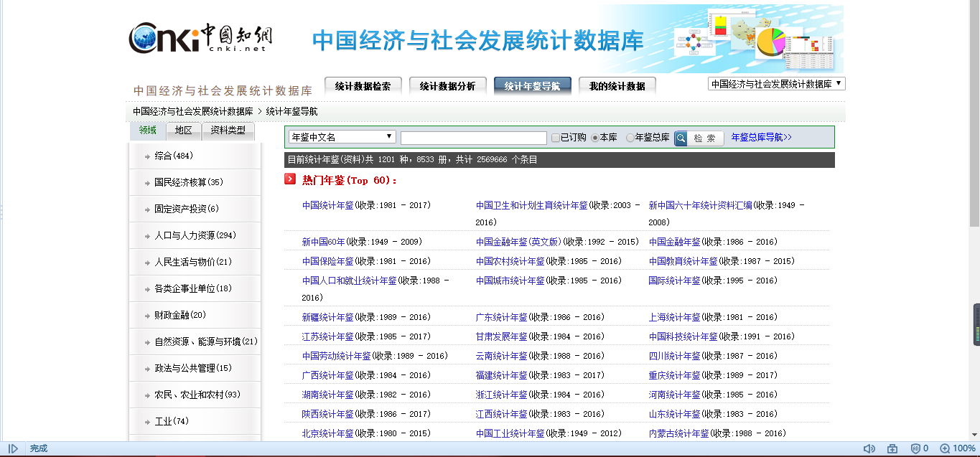Click the arrow bullet beside 综合(484)
The image size is (980, 457).
point(147,156)
